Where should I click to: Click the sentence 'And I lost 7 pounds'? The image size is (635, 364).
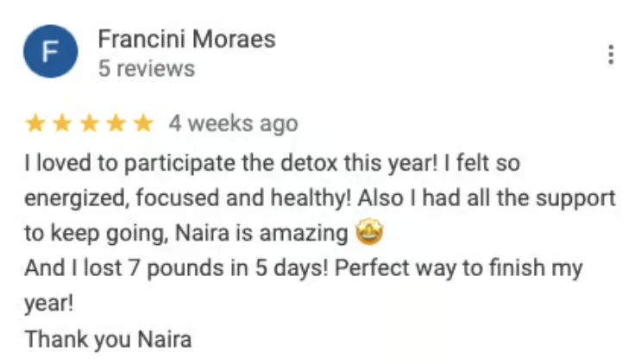[x=124, y=268]
